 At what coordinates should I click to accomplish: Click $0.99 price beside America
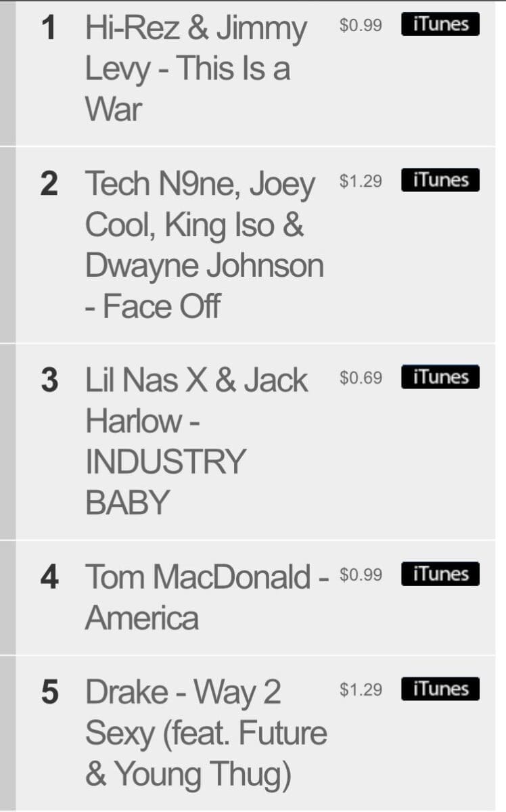tap(361, 575)
